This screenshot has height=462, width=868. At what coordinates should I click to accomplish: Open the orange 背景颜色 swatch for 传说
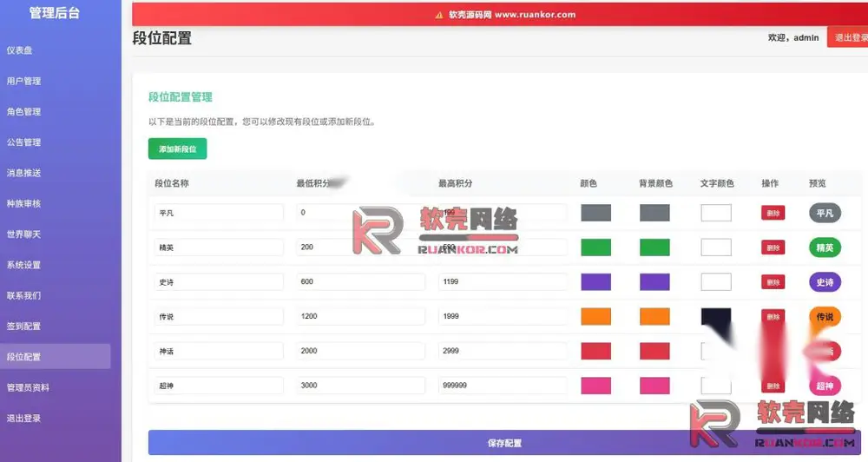(654, 316)
